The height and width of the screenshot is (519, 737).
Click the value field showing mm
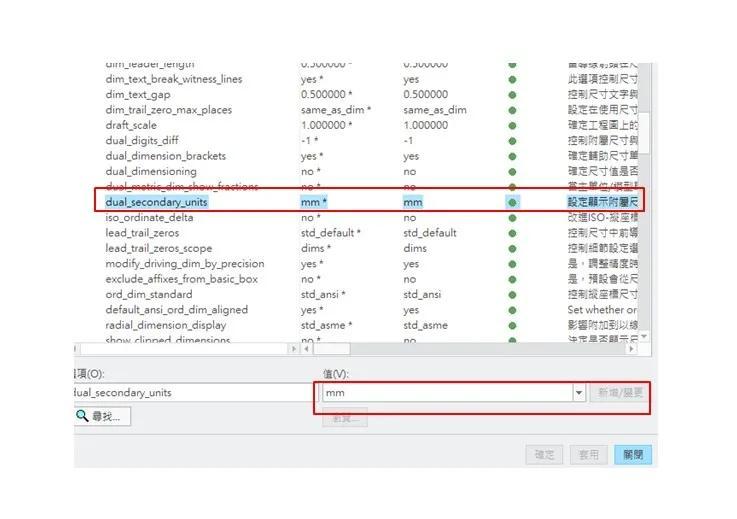pyautogui.click(x=447, y=393)
